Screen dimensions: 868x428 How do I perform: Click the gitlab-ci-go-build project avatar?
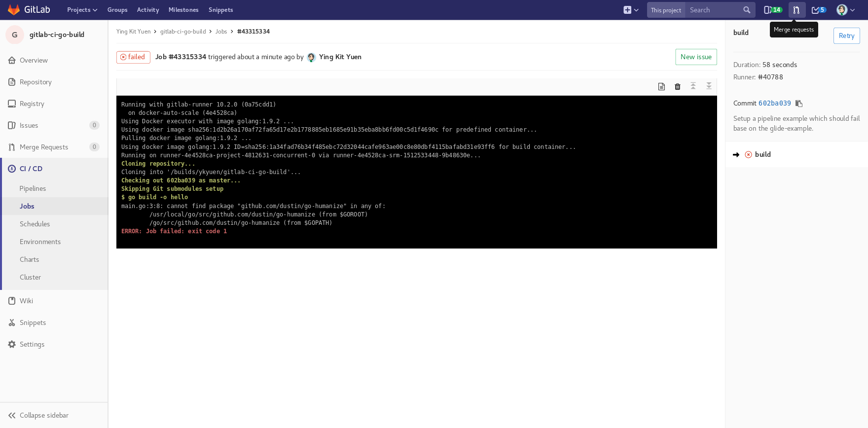coord(14,35)
